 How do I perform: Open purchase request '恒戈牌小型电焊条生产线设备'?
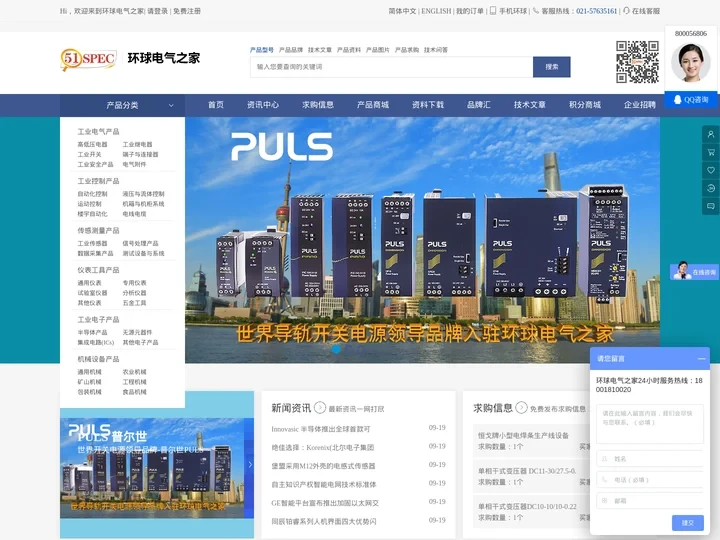(x=523, y=435)
